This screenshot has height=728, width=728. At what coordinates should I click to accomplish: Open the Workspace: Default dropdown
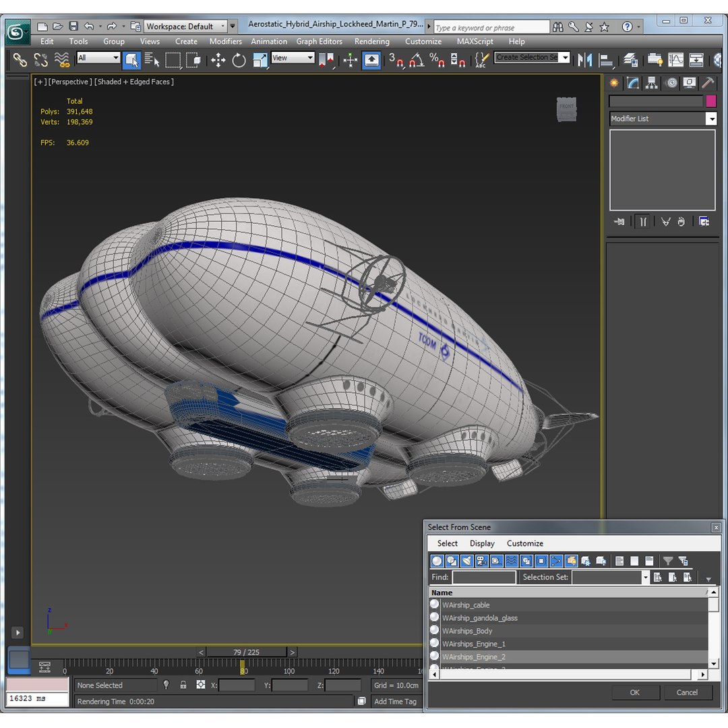186,26
